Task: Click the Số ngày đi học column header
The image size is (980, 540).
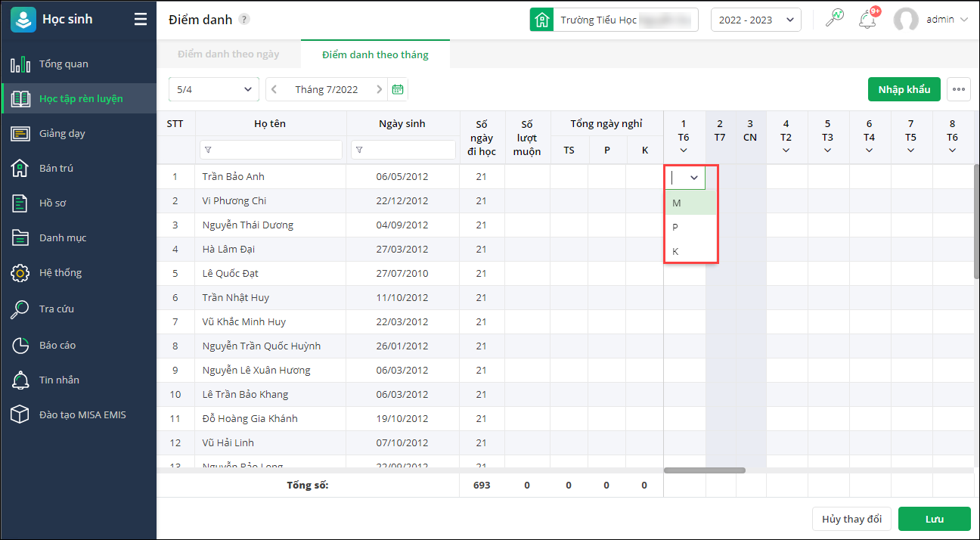Action: (x=482, y=138)
